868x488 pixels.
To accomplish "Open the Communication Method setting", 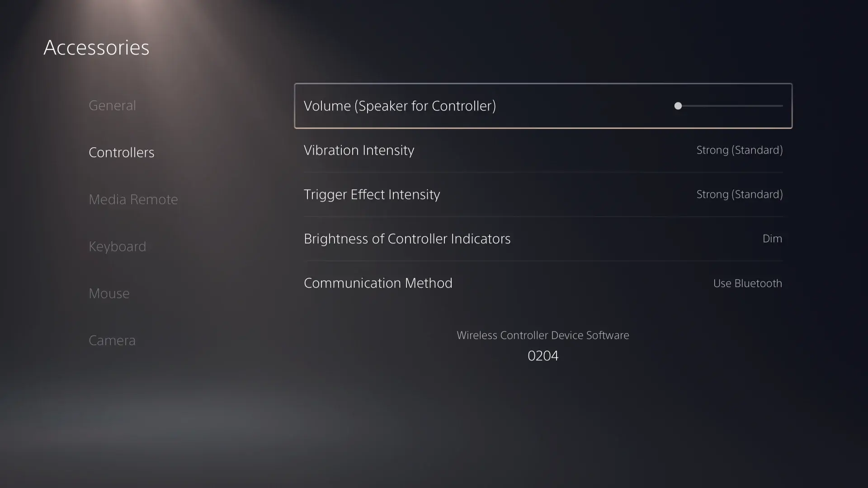I will pyautogui.click(x=378, y=283).
